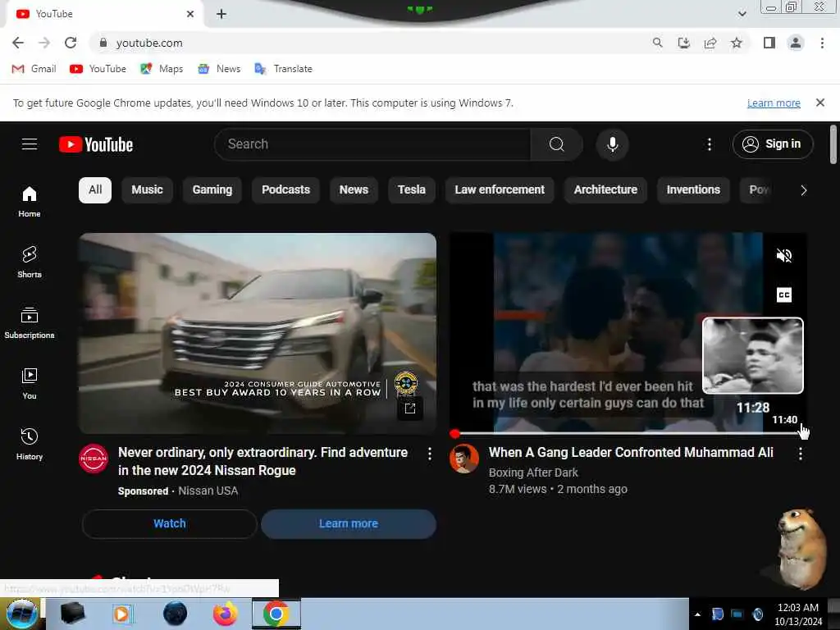
Task: Click Never ordinary Nissan Rogue ad title
Action: tap(262, 461)
